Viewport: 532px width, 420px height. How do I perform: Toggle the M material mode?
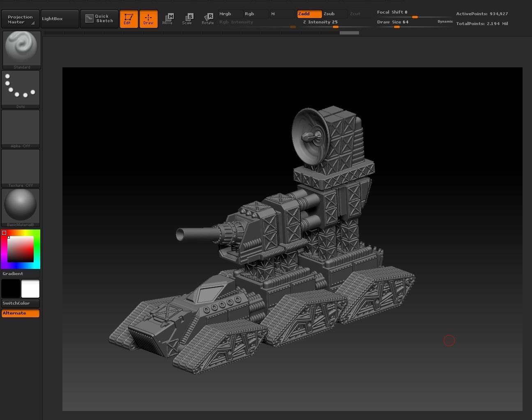(x=282, y=14)
